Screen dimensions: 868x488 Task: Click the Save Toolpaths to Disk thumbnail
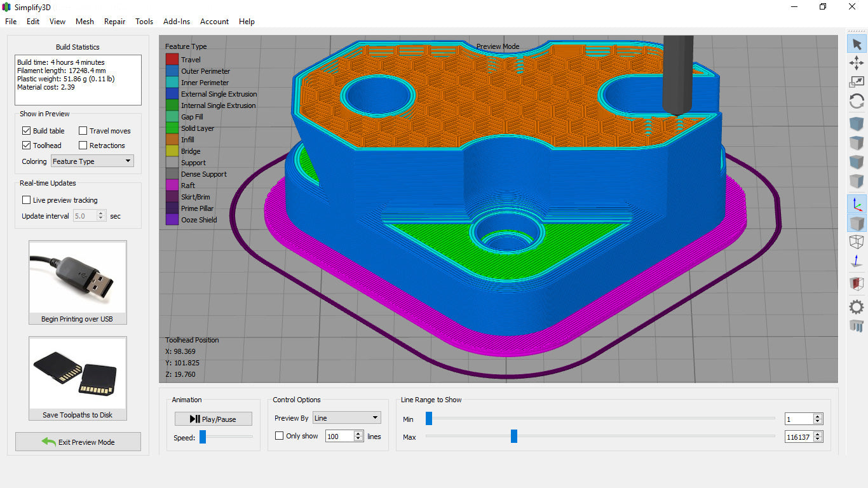78,378
